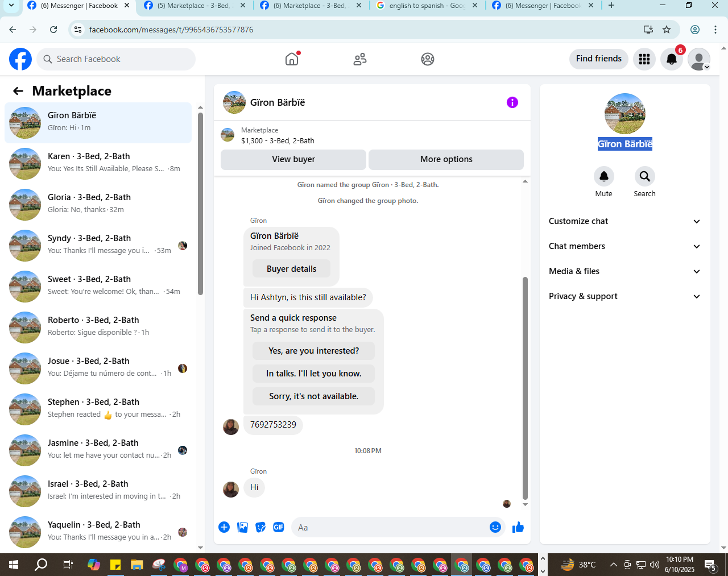Open Gloria 3-Bed, 2-Bath conversation
Screen dimensions: 728x576
(x=98, y=205)
